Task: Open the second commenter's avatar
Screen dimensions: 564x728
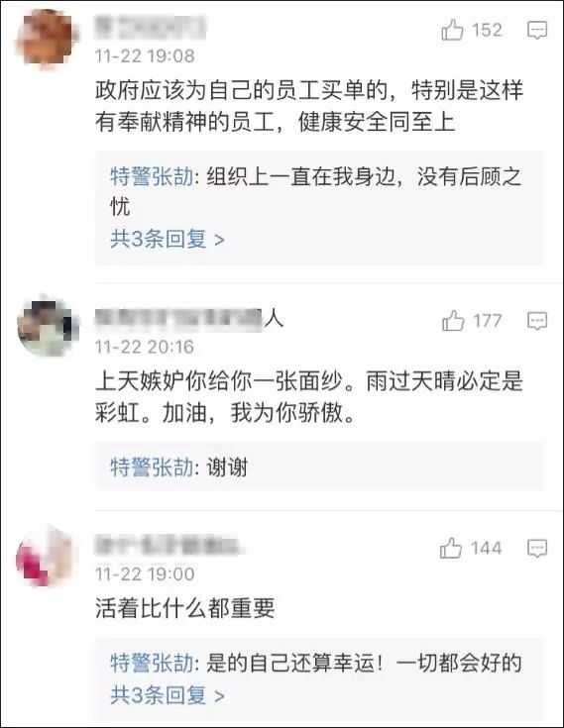Action: (x=47, y=328)
